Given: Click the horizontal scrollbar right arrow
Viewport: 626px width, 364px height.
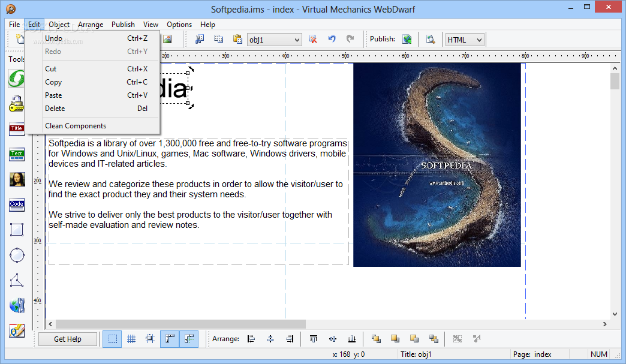Looking at the screenshot, I should tap(605, 324).
